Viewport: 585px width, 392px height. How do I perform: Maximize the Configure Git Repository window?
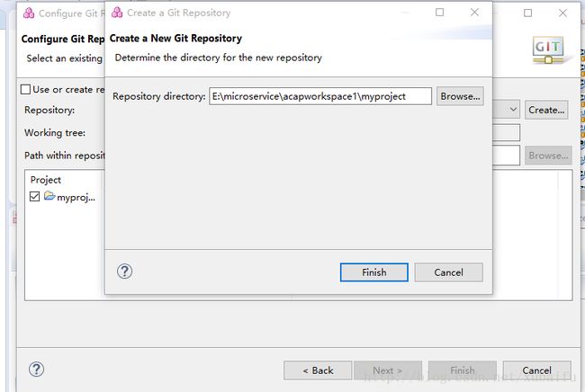tap(528, 13)
